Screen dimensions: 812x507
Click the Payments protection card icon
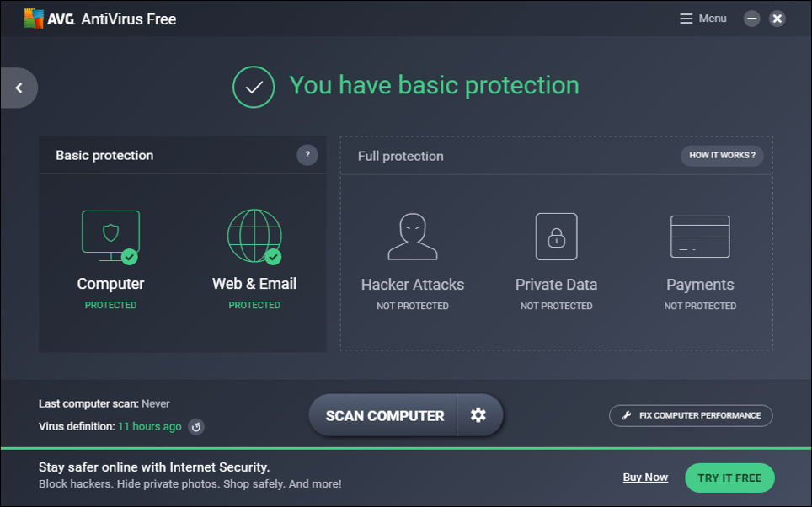pyautogui.click(x=700, y=236)
